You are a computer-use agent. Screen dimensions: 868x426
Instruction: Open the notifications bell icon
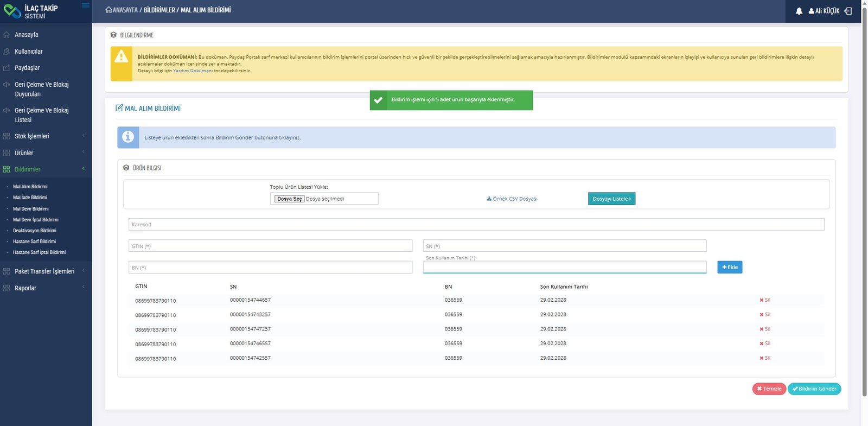tap(799, 11)
